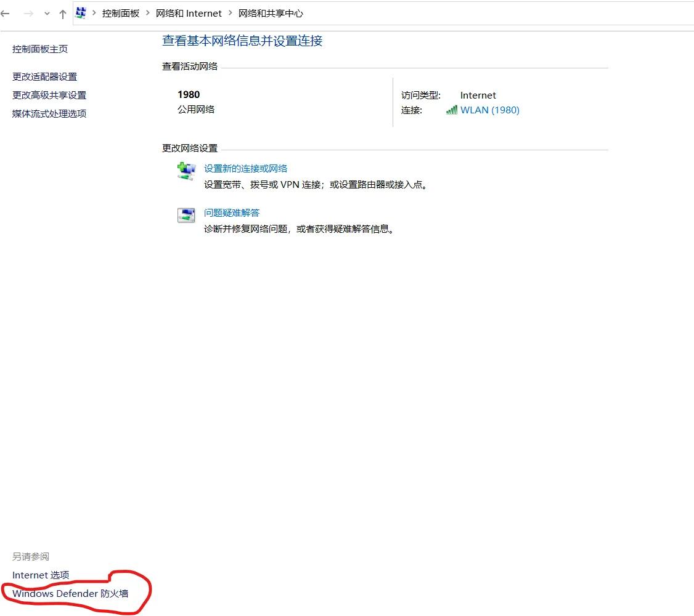Viewport: 694px width, 616px height.
Task: Click the 设置新的连接或网络 icon
Action: pyautogui.click(x=186, y=171)
